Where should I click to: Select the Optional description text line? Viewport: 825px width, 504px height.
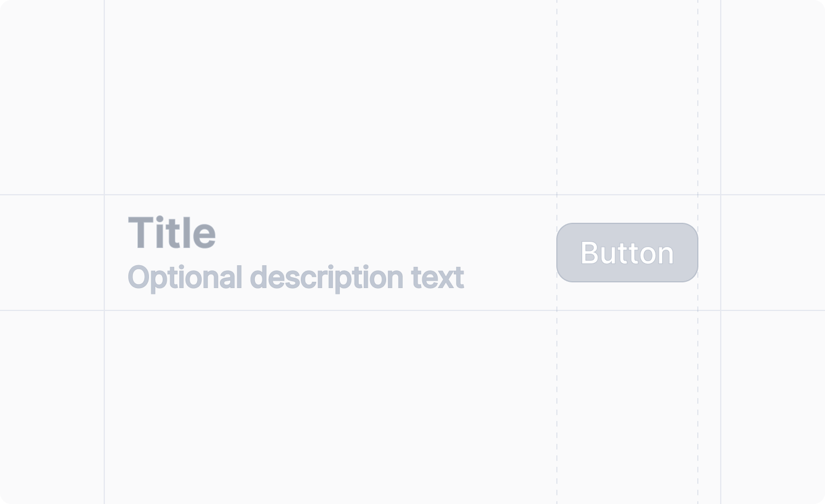[295, 277]
